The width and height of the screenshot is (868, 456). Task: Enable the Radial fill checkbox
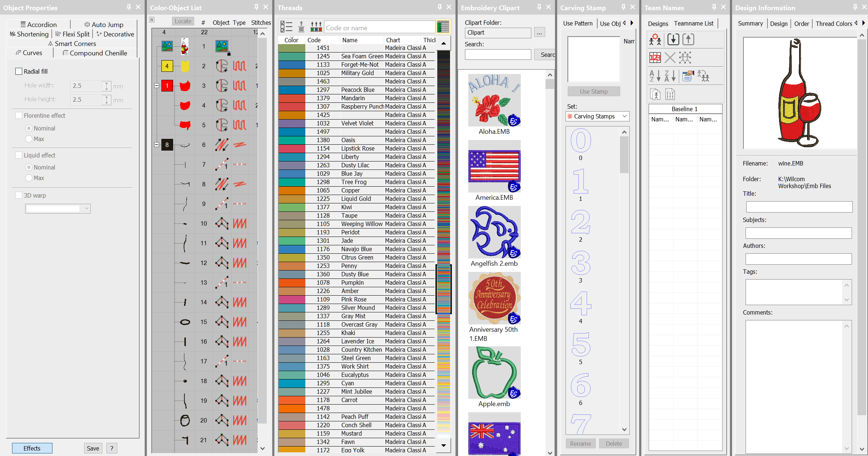tap(19, 71)
